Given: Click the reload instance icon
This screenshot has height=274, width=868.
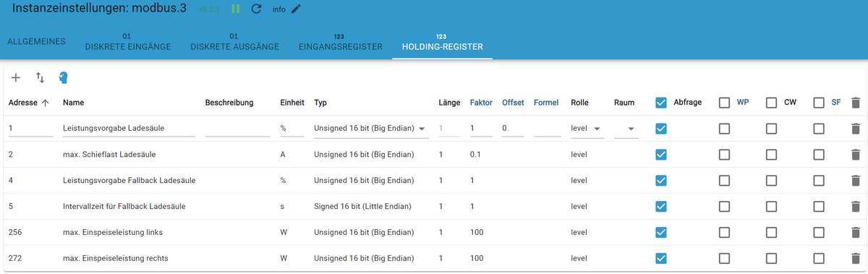Looking at the screenshot, I should [256, 9].
